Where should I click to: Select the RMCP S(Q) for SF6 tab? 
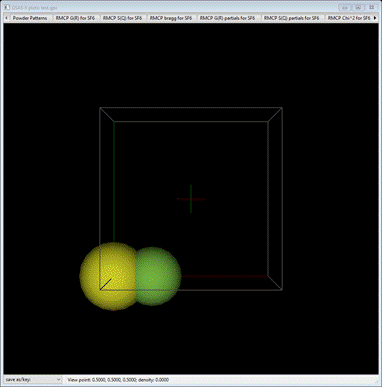point(122,18)
